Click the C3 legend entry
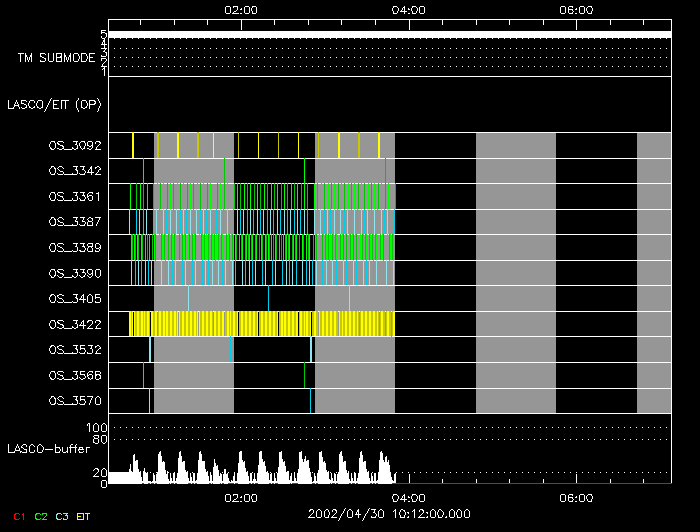Viewport: 700px width, 532px height. (x=62, y=516)
